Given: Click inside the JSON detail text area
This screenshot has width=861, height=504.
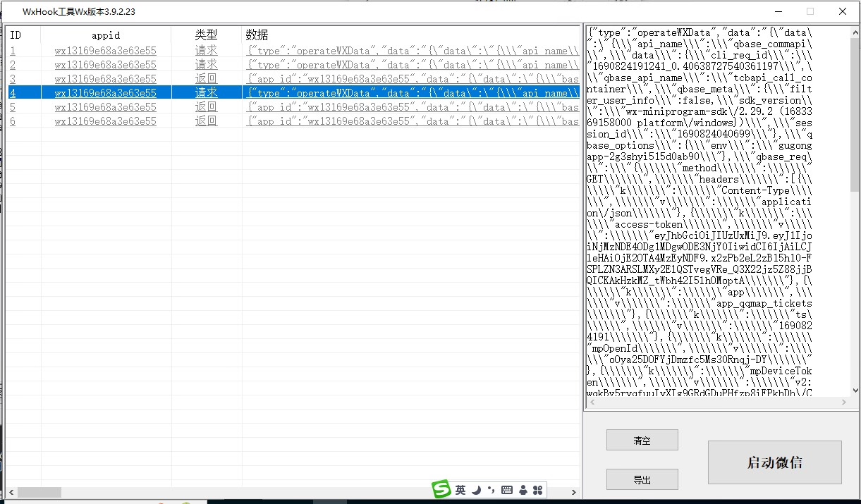Looking at the screenshot, I should point(717,211).
